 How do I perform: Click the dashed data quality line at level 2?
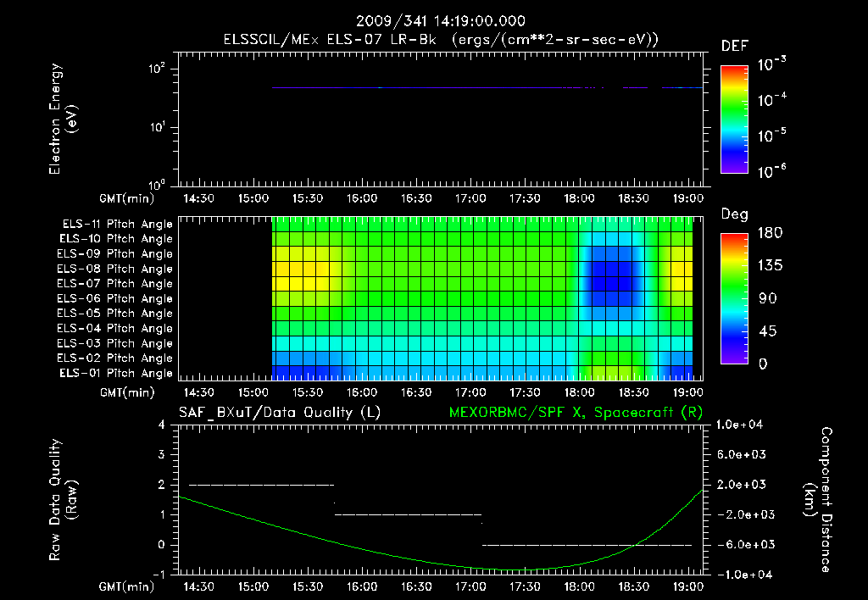pos(262,485)
